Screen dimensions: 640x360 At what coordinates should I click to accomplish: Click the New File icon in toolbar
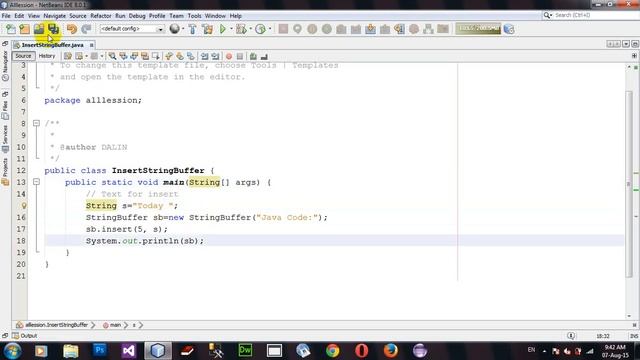pyautogui.click(x=10, y=29)
